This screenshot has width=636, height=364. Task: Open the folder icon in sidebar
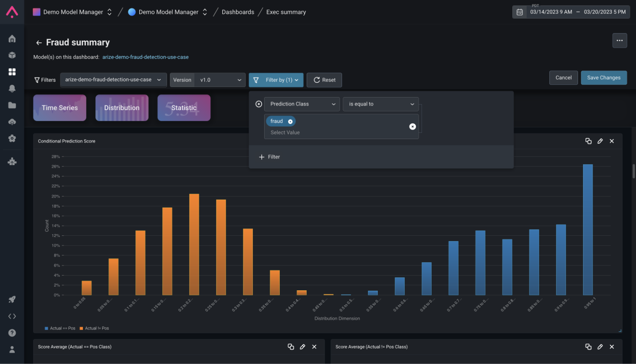(12, 105)
